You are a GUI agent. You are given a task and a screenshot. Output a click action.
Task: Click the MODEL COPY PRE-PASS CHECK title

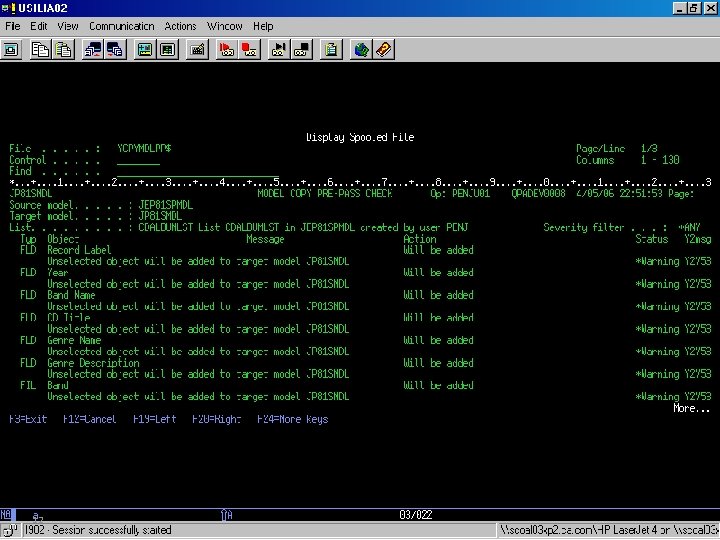click(325, 193)
